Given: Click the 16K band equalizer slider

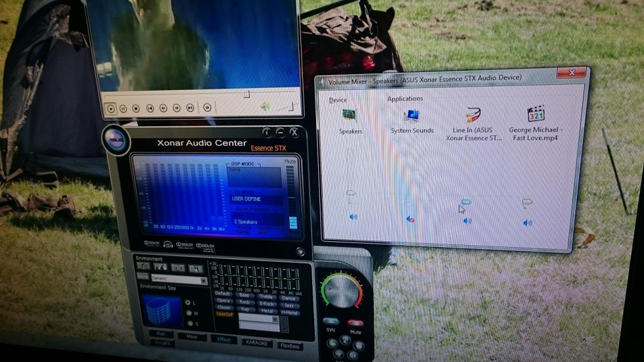Looking at the screenshot, I should tap(297, 279).
